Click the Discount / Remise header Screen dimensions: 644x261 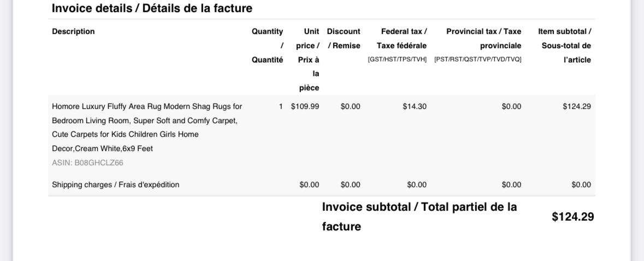point(344,39)
